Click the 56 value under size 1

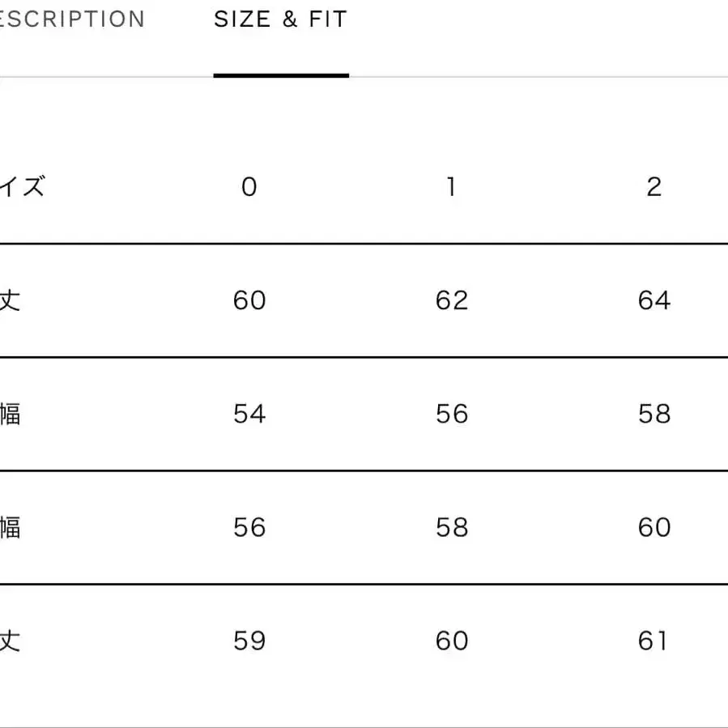pyautogui.click(x=452, y=414)
